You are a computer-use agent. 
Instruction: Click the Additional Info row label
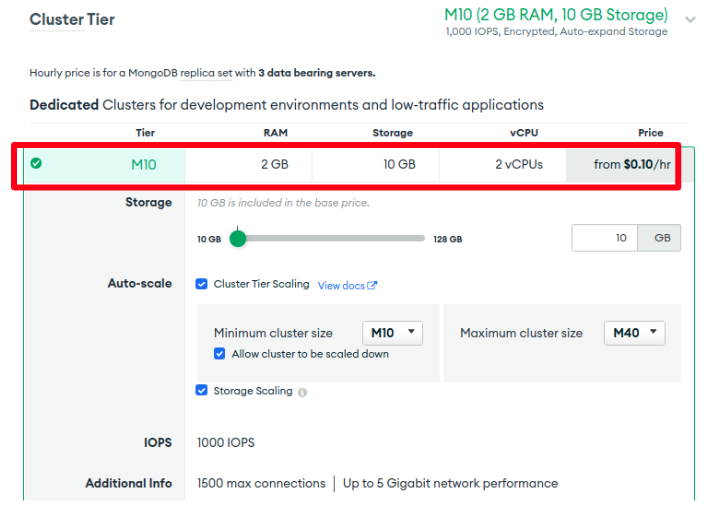[129, 483]
